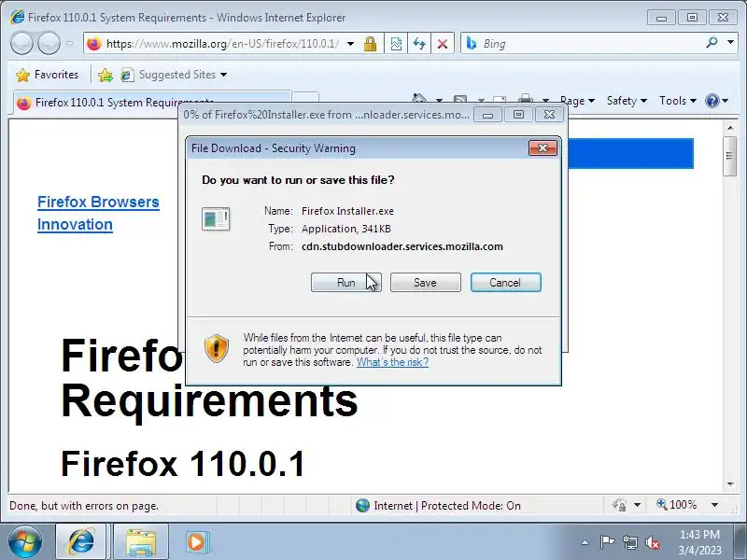This screenshot has width=747, height=560.
Task: Click the file type icon in dialog
Action: coord(216,219)
